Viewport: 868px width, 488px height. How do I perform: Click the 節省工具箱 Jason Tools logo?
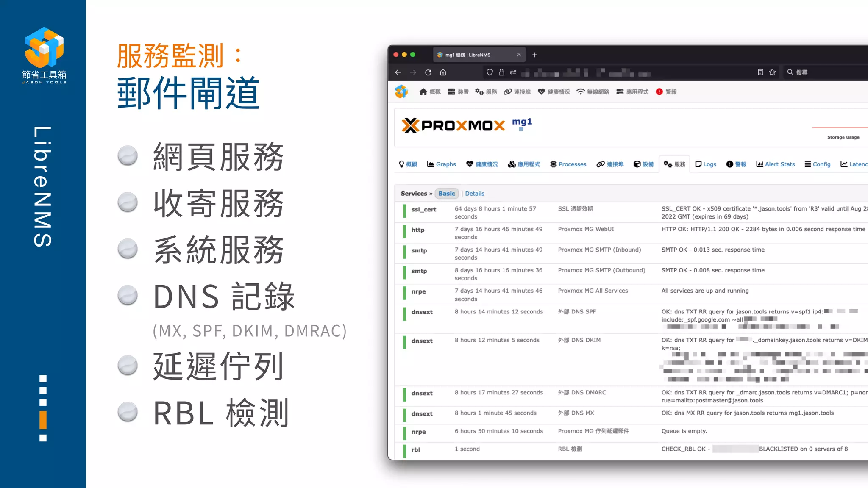coord(44,55)
